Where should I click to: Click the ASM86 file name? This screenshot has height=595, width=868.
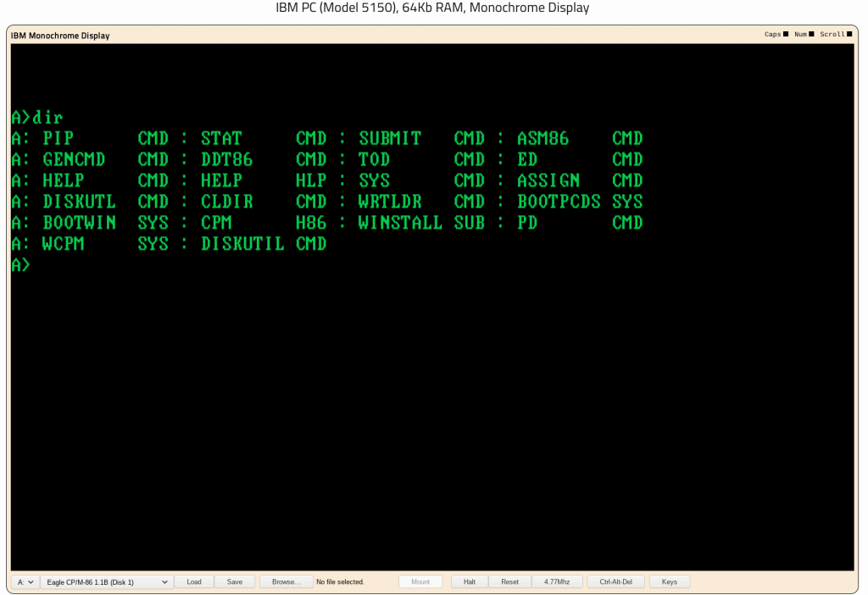coord(543,138)
